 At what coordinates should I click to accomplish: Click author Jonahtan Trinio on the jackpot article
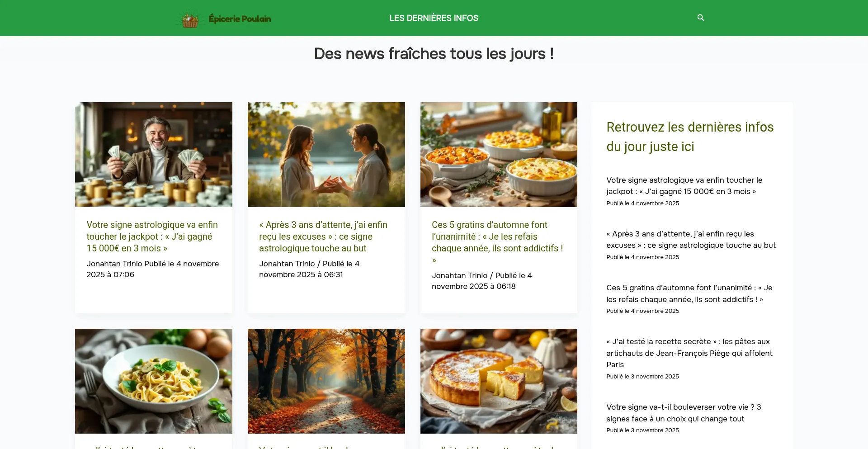coord(114,264)
